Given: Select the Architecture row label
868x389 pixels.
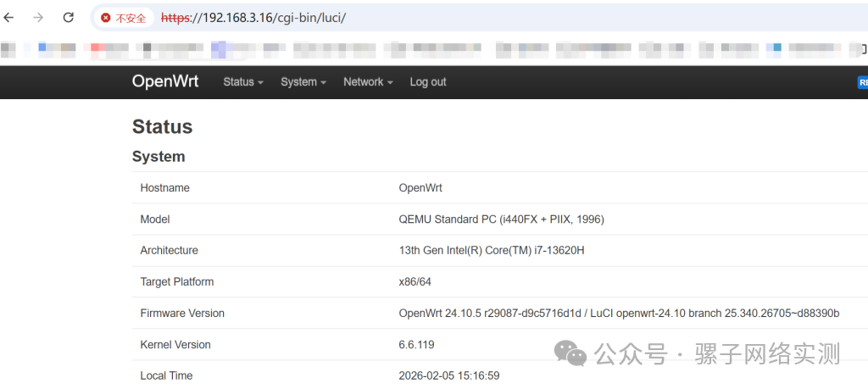Looking at the screenshot, I should tap(169, 251).
